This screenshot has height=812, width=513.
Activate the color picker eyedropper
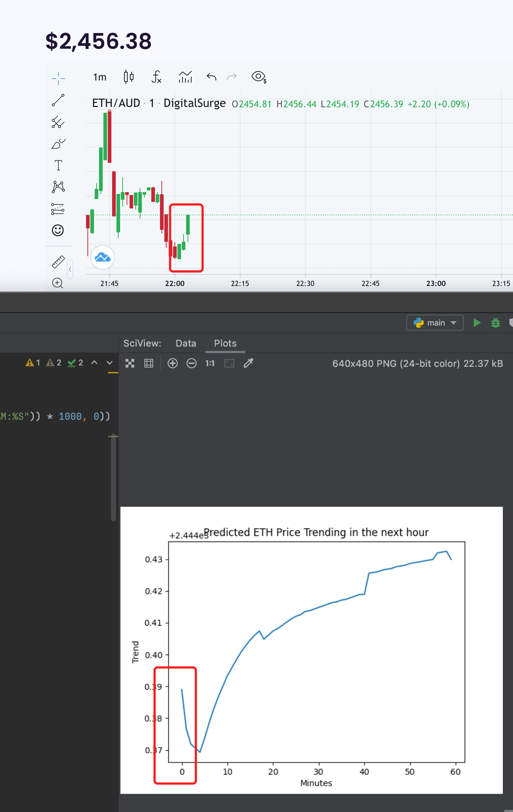[249, 363]
